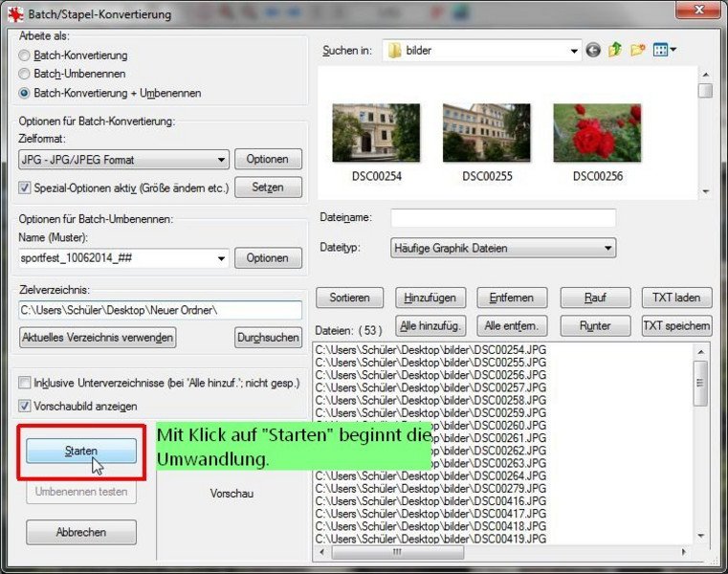The height and width of the screenshot is (574, 728).
Task: Click the Alle hinzufüg. button
Action: [x=430, y=326]
